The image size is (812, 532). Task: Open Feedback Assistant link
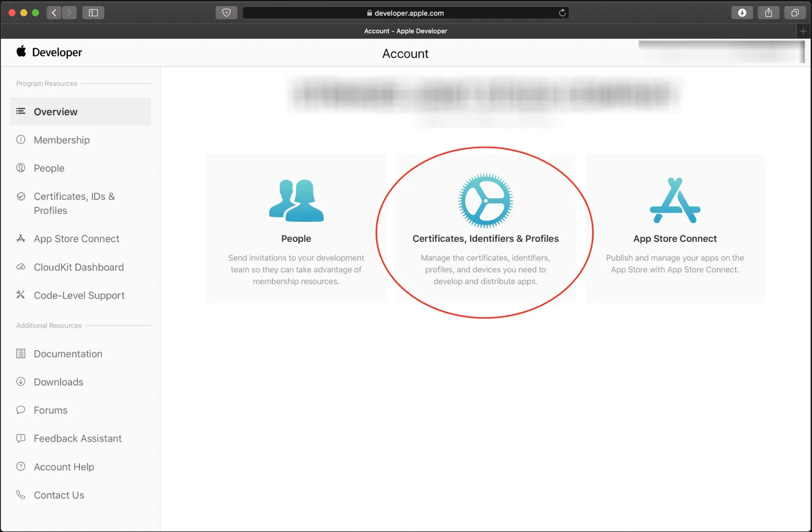pos(81,439)
